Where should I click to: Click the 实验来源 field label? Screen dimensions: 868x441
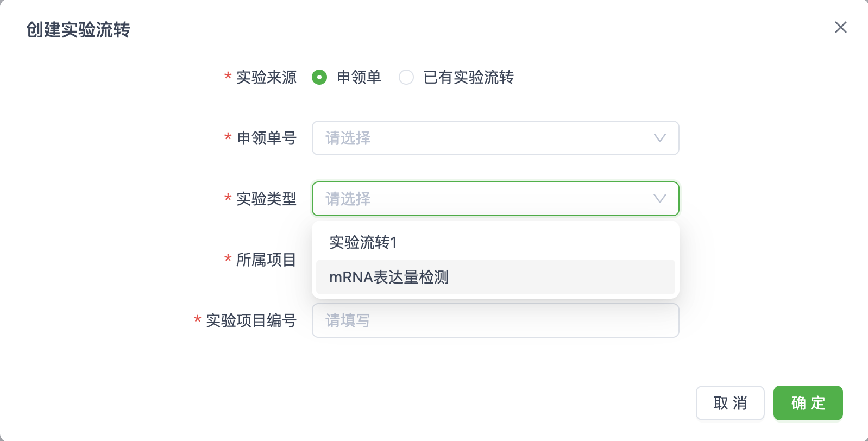(x=266, y=77)
